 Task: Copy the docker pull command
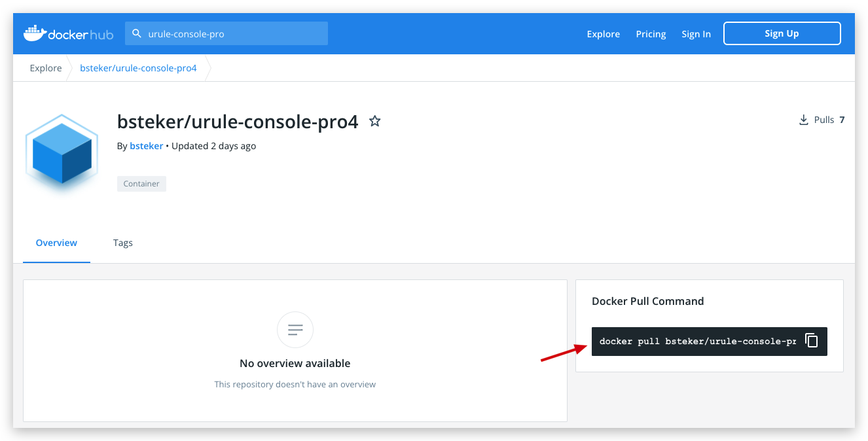(812, 340)
